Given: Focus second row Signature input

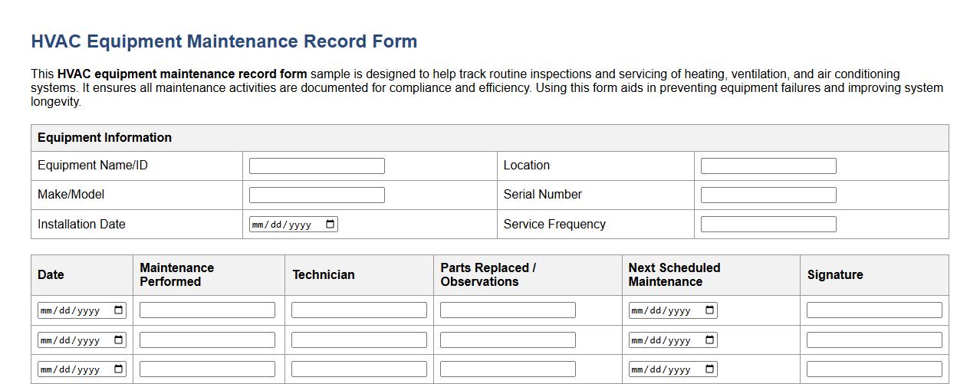Looking at the screenshot, I should pos(874,340).
